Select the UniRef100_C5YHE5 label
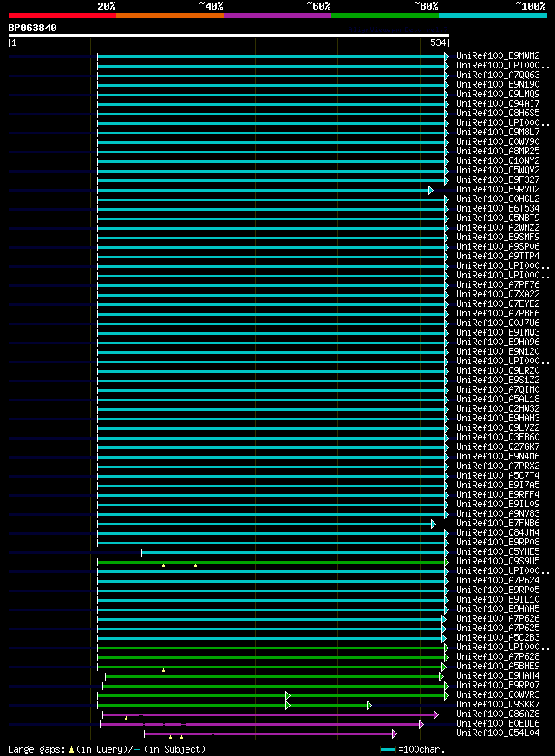The image size is (555, 756). pos(498,552)
